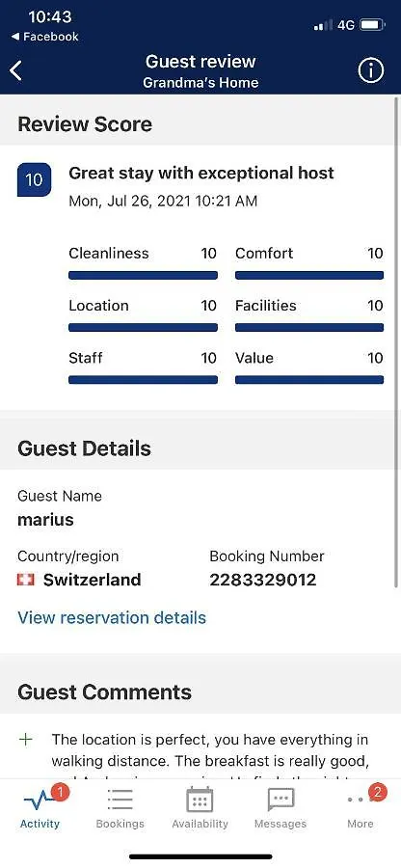Click the Cleanliness score bar

pos(143,275)
